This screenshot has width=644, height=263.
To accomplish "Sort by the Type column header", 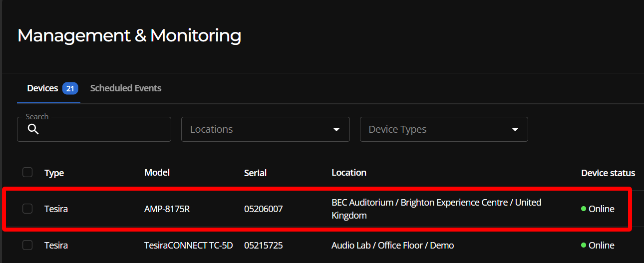I will (x=54, y=173).
